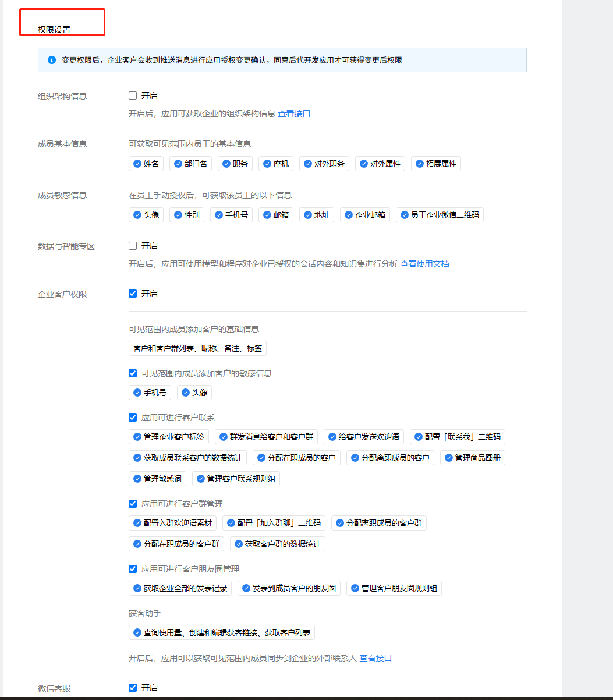The height and width of the screenshot is (700, 613).
Task: Click the info icon in the notice banner
Action: [x=52, y=60]
